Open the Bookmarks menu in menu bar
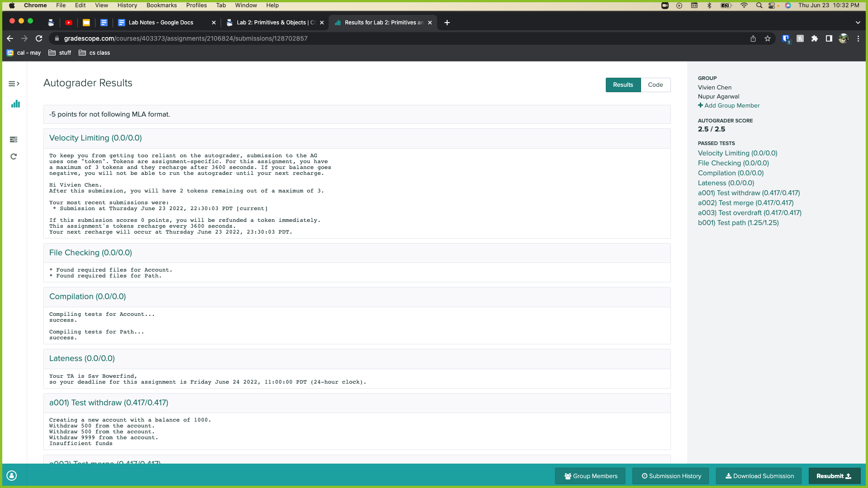Image resolution: width=868 pixels, height=488 pixels. [161, 5]
